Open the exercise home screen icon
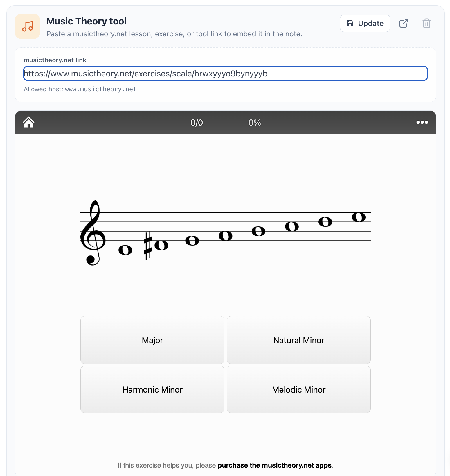 pos(29,122)
